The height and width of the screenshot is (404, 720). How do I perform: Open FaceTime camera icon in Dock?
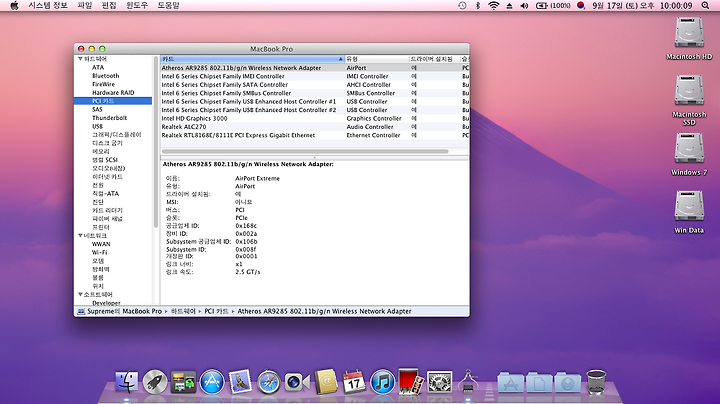[x=297, y=382]
